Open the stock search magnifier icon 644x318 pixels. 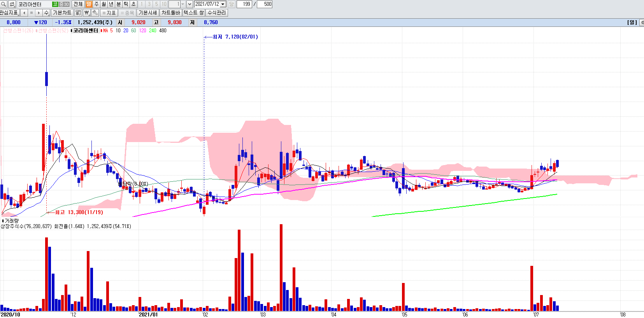(x=4, y=4)
